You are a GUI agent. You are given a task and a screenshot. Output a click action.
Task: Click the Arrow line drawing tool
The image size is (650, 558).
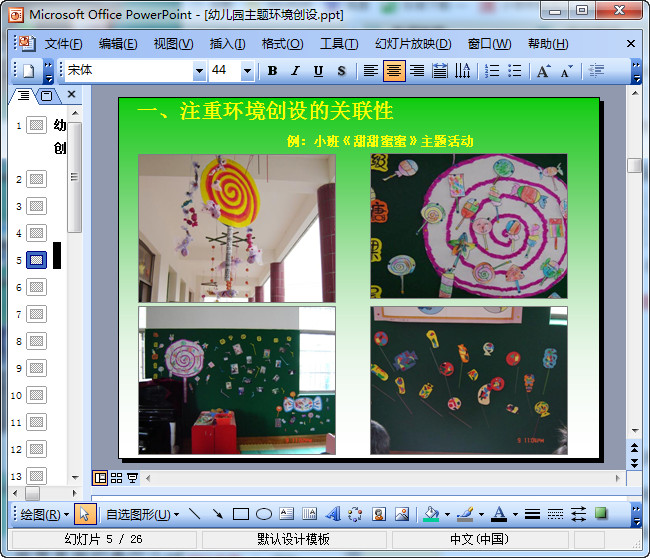click(x=217, y=514)
